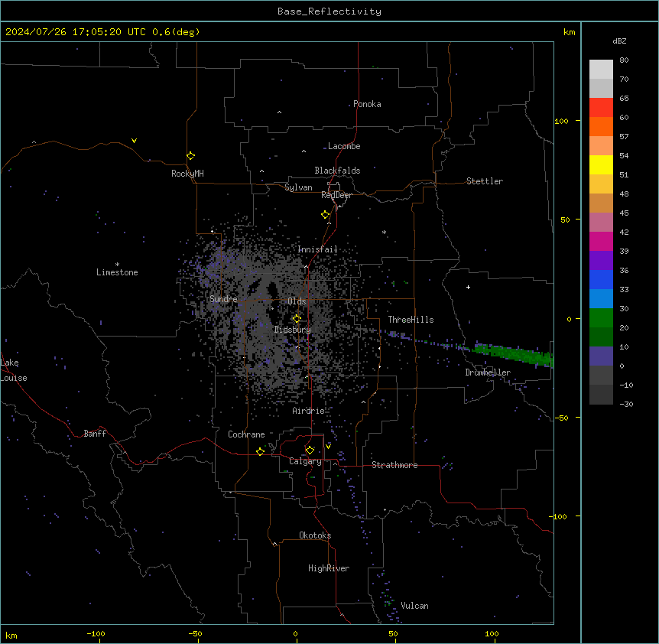Click the RedDeer city label
This screenshot has height=644, width=659.
pos(337,195)
